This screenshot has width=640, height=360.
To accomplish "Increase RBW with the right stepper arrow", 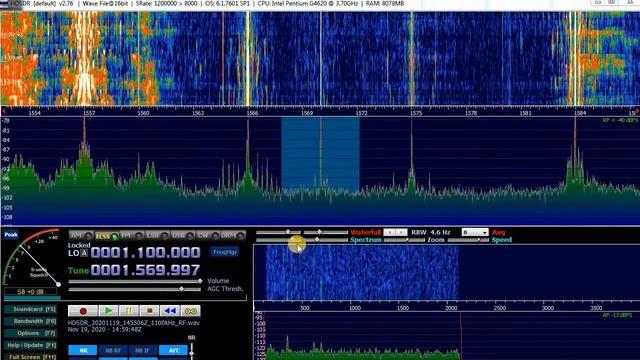I will (402, 232).
